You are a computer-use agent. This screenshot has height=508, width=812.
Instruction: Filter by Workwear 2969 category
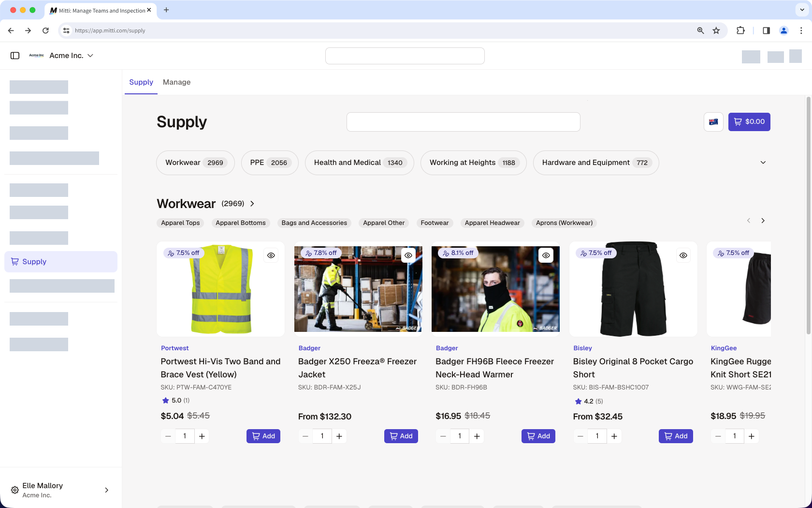pyautogui.click(x=195, y=163)
